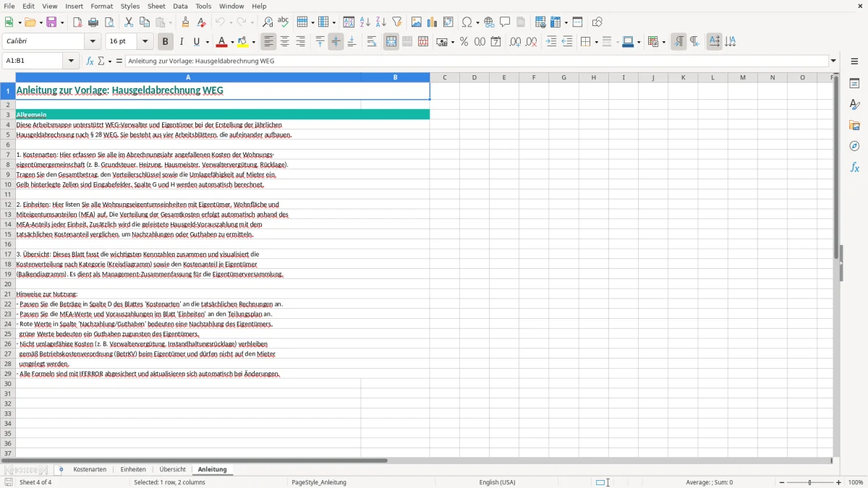Adjust the zoom slider handle

pyautogui.click(x=809, y=482)
